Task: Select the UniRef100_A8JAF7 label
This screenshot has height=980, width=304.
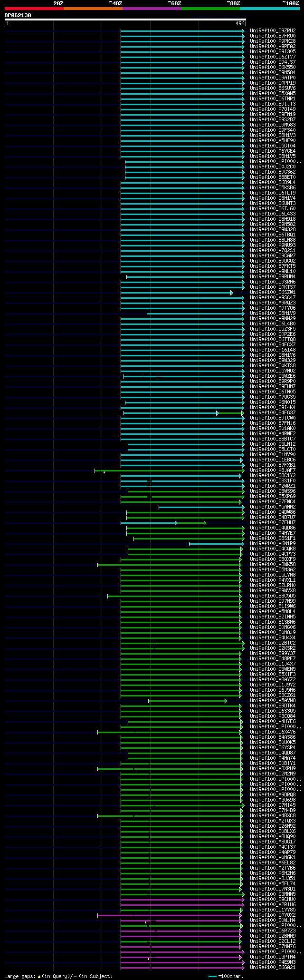Action: 273,470
